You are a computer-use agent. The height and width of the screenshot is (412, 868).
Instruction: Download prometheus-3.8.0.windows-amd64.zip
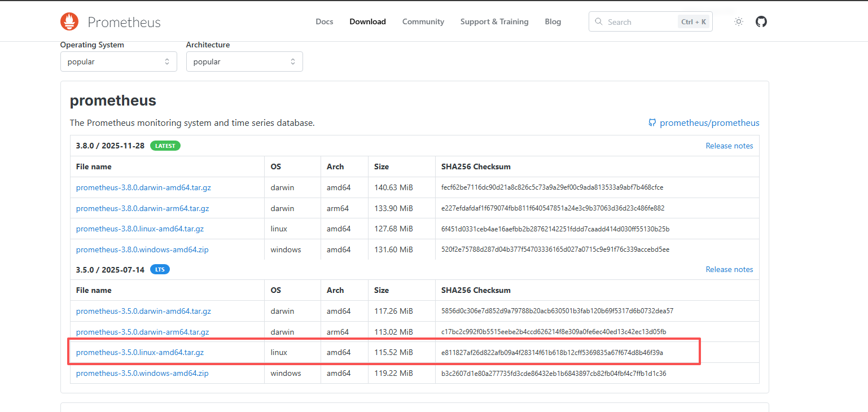coord(142,249)
